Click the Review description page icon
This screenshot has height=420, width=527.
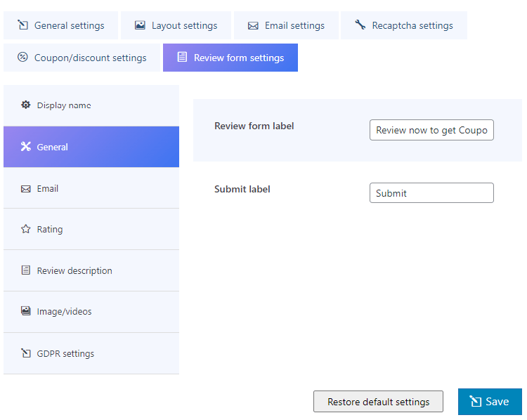point(26,270)
